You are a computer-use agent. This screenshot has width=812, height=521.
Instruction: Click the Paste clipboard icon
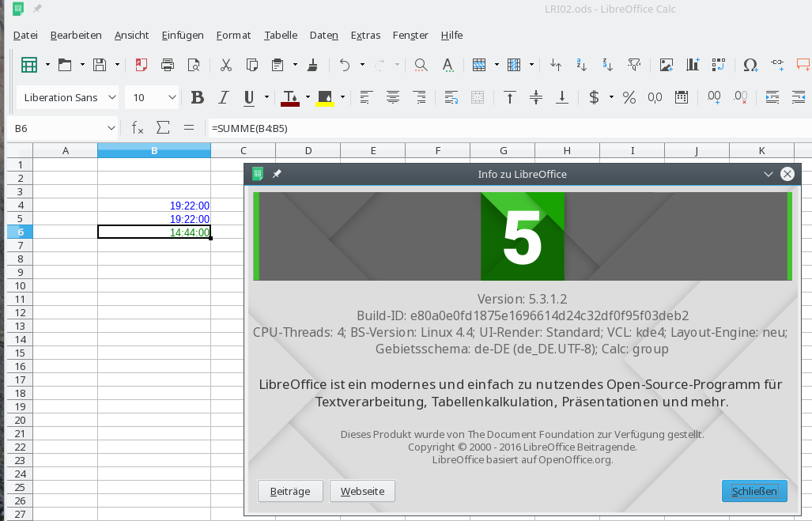pos(278,65)
